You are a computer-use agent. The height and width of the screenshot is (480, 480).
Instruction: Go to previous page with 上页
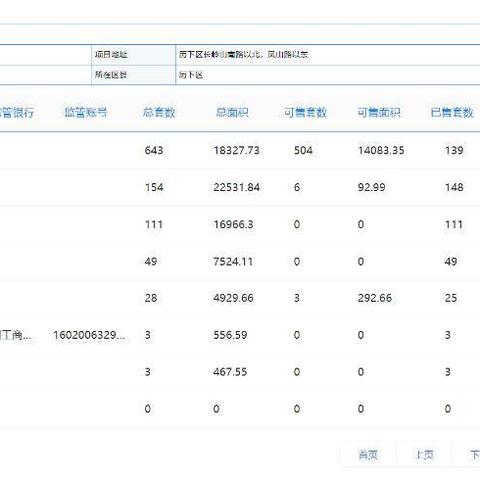(x=425, y=455)
